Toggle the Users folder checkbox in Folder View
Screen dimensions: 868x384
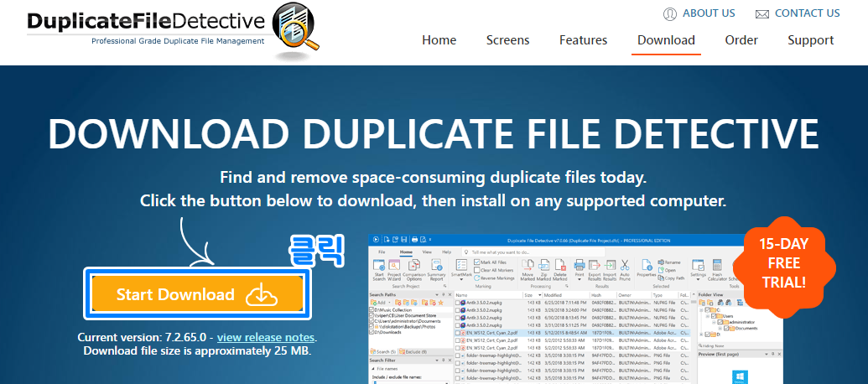(x=714, y=316)
